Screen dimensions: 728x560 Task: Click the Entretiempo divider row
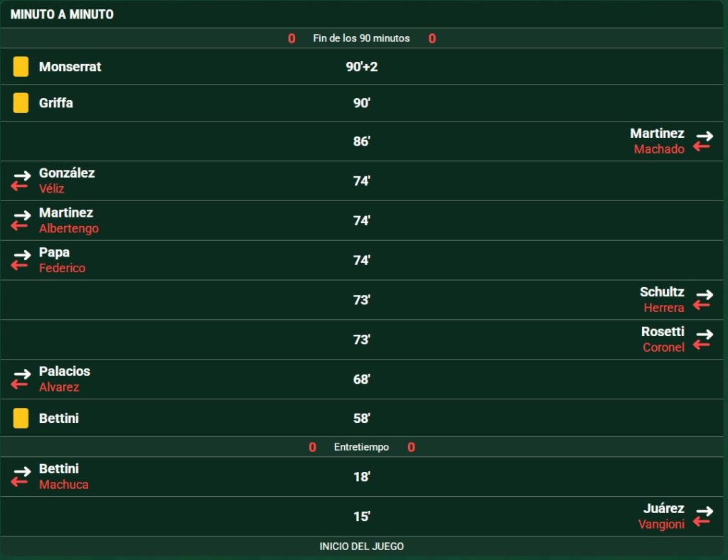click(x=361, y=447)
